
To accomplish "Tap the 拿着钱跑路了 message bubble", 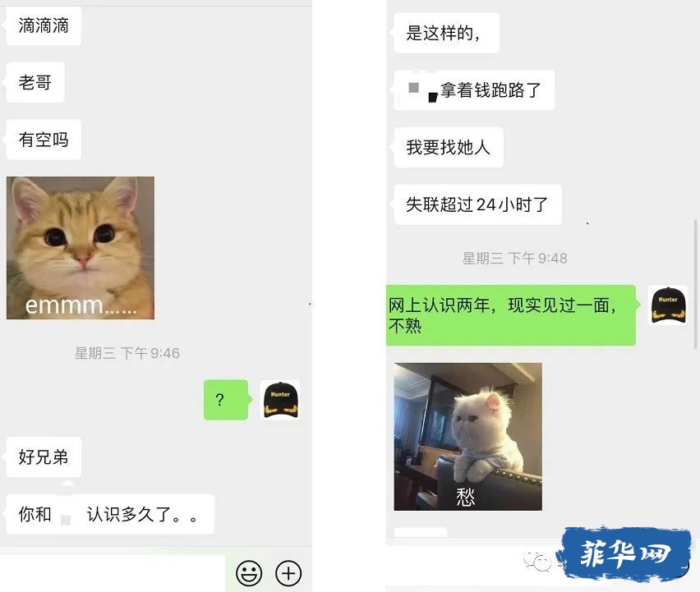I will coord(474,90).
